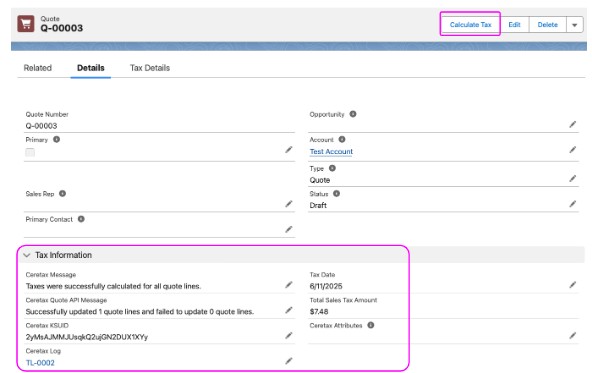This screenshot has width=592, height=373.
Task: Show info tooltip for Primary Contact
Action: [81, 219]
